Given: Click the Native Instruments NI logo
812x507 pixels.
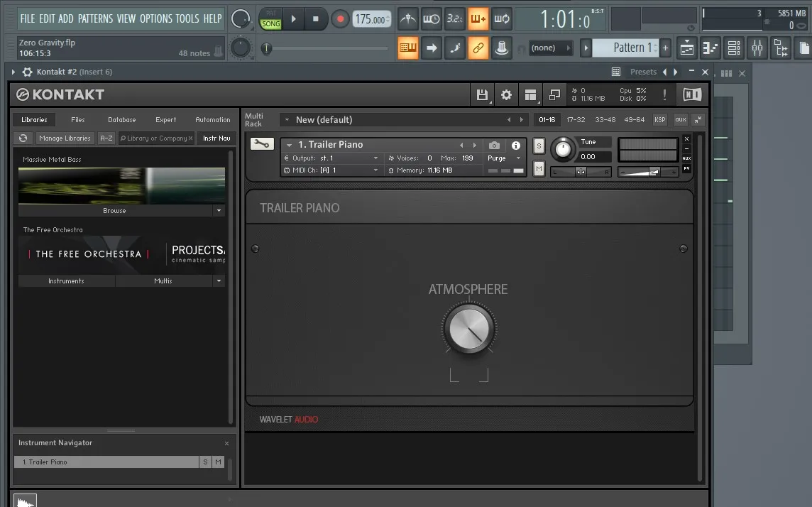Looking at the screenshot, I should (x=692, y=94).
